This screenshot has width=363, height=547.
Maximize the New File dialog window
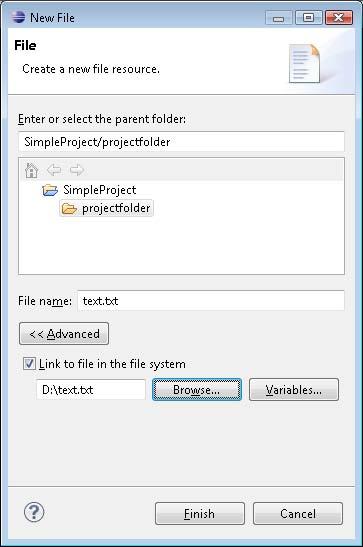308,17
